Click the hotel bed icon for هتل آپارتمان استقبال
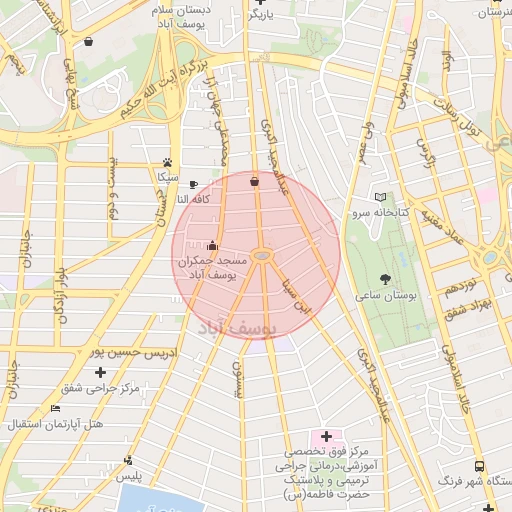The image size is (512, 512). point(55,408)
